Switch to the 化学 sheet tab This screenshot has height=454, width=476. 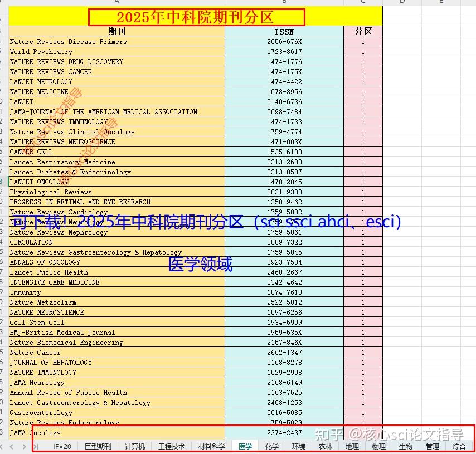[x=271, y=446]
